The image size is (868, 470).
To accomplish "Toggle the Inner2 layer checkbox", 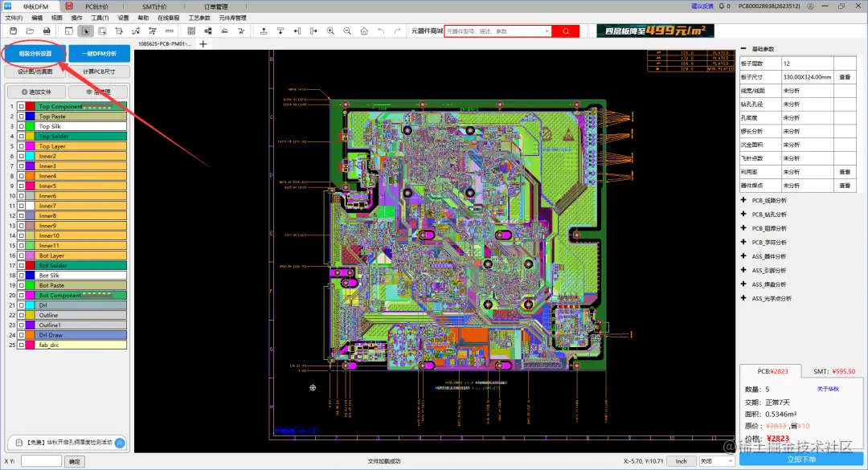I will pos(21,156).
